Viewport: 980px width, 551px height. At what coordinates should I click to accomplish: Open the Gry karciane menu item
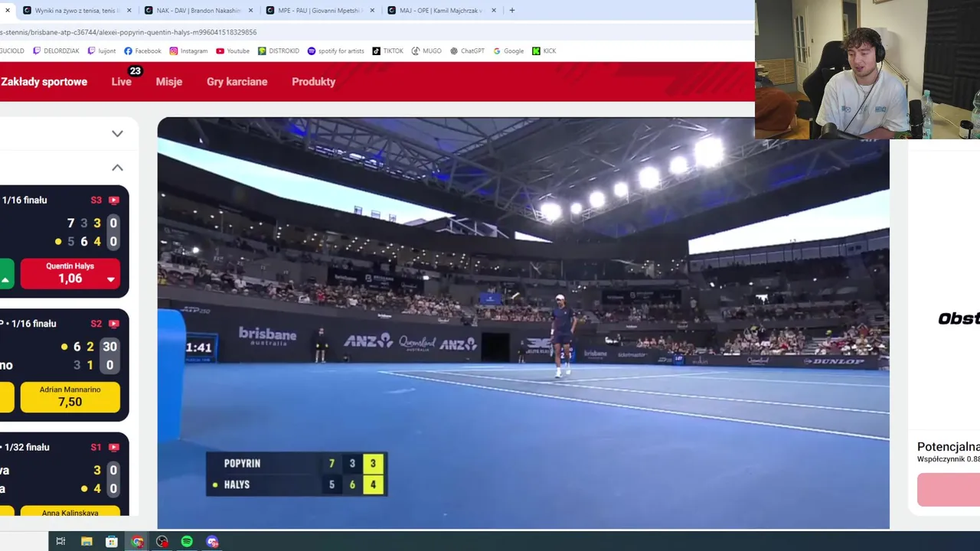(237, 82)
